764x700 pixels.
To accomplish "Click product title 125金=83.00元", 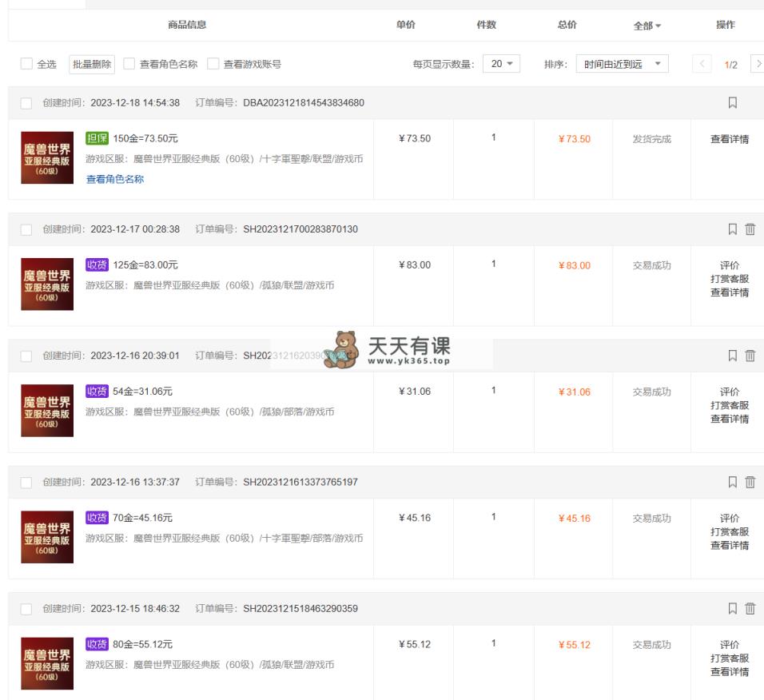I will click(145, 265).
